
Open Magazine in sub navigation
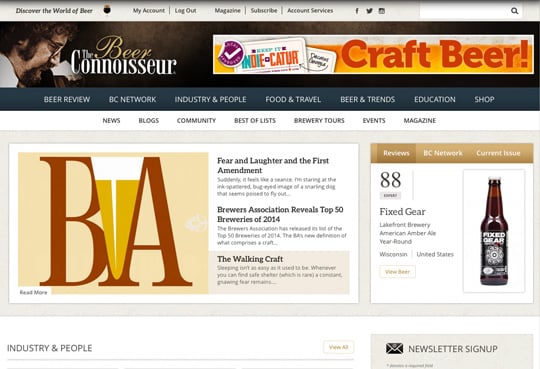pyautogui.click(x=420, y=121)
